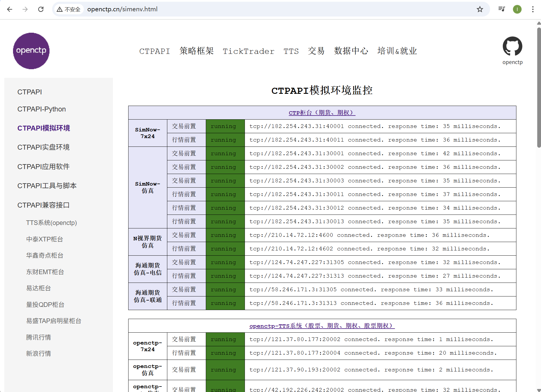Click address tcp://182.254.243.31:40011 row text
Image resolution: width=541 pixels, height=392 pixels.
click(x=375, y=140)
